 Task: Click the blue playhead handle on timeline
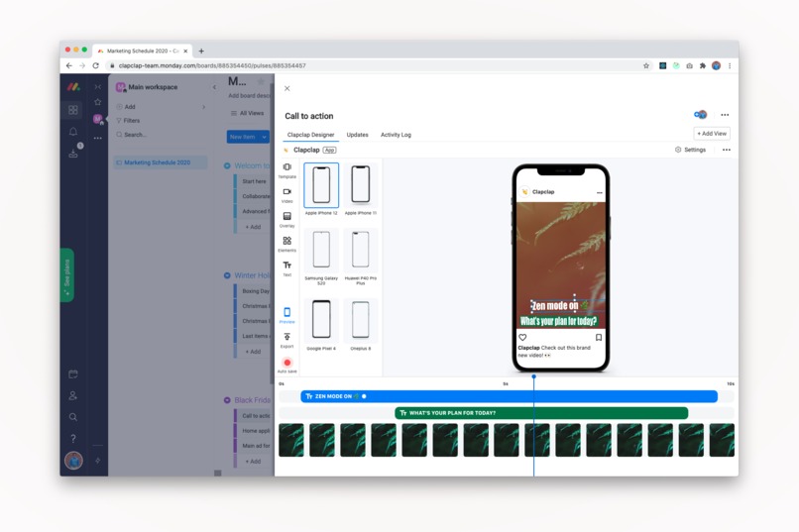(533, 376)
